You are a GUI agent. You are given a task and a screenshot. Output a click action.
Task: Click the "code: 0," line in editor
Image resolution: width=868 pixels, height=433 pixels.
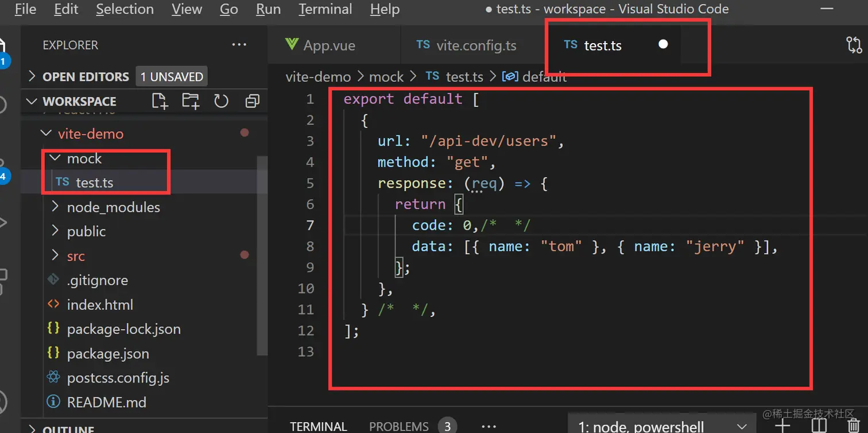(x=445, y=225)
